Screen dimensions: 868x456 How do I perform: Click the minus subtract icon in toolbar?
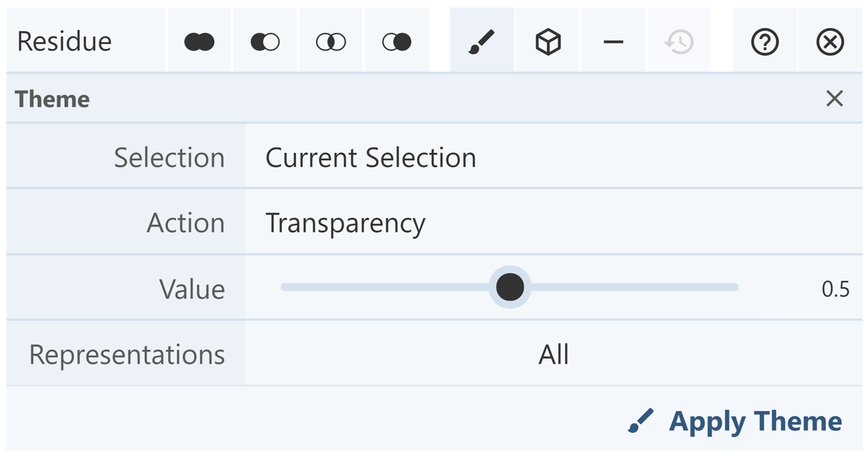613,42
